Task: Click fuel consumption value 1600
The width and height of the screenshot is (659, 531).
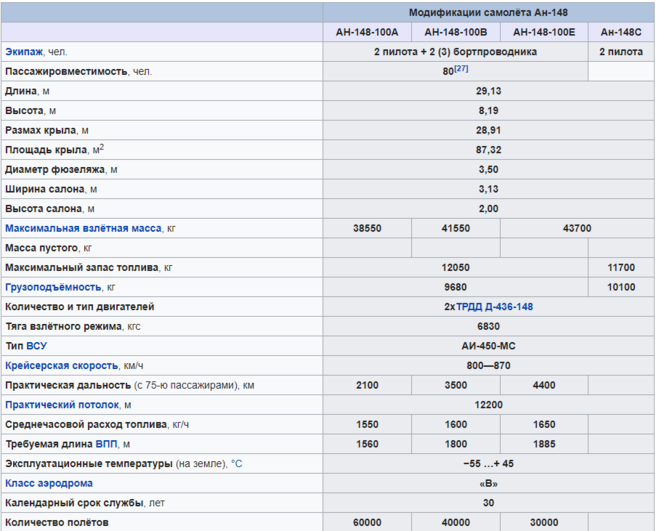Action: [456, 425]
